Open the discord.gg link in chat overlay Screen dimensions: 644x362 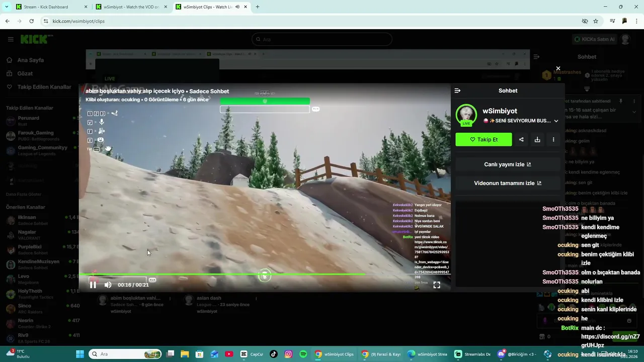(x=610, y=341)
